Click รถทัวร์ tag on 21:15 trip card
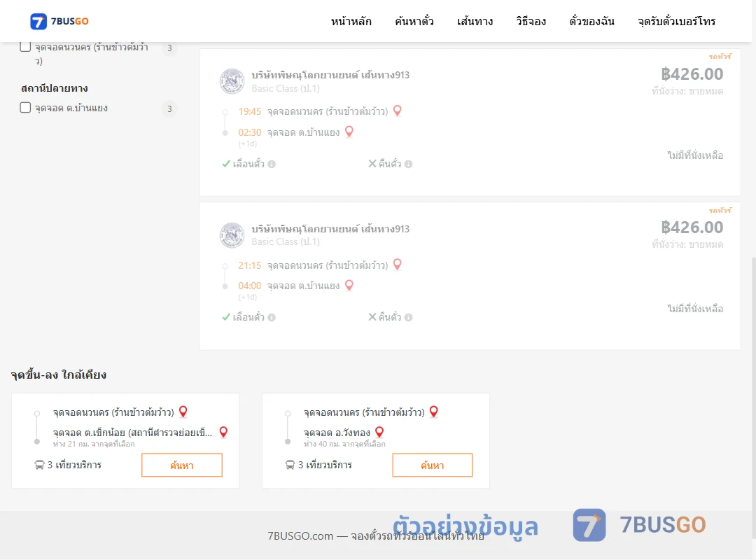This screenshot has width=756, height=560. (x=720, y=210)
